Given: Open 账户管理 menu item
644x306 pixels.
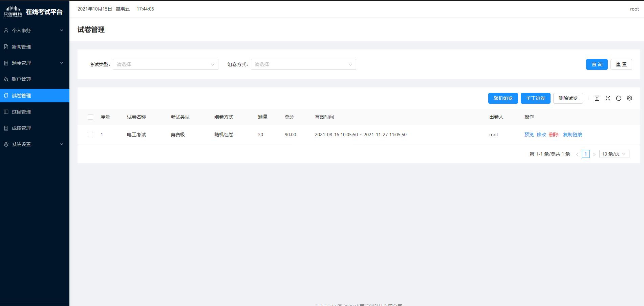Looking at the screenshot, I should pos(35,79).
